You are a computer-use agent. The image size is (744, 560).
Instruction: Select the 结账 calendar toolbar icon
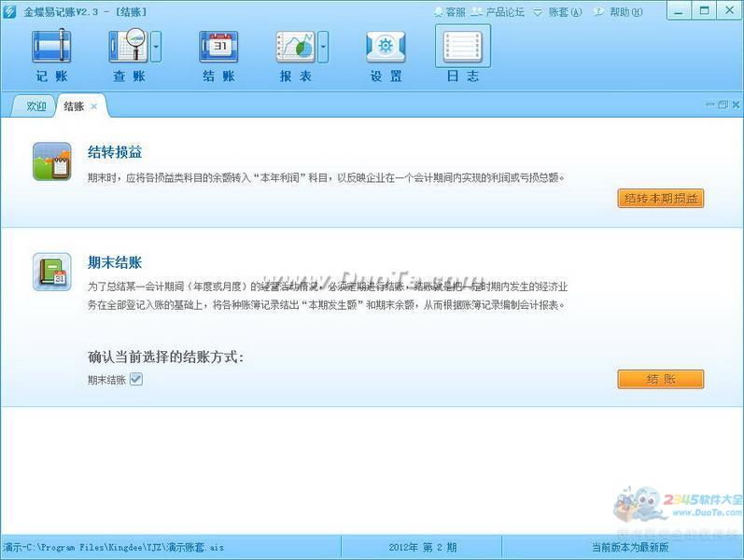click(218, 47)
